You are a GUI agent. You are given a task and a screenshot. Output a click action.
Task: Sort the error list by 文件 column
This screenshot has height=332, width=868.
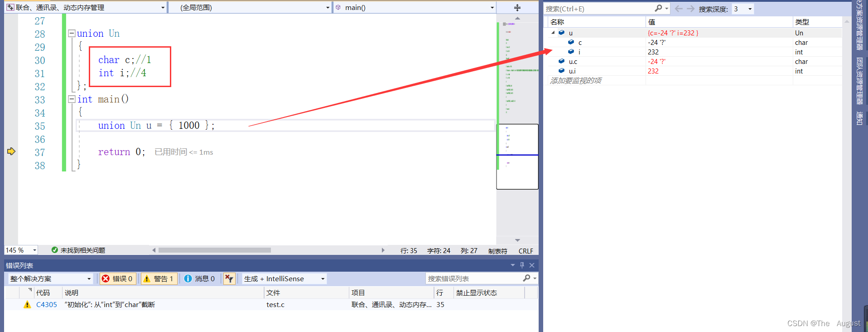tap(306, 293)
